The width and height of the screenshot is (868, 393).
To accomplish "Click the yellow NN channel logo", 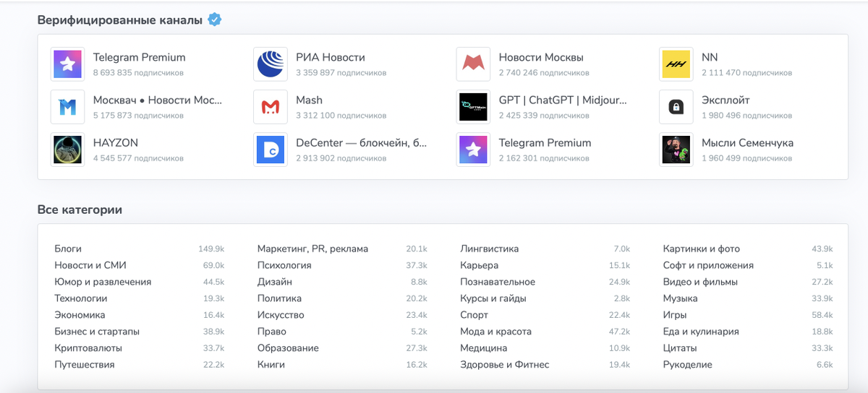I will click(x=676, y=65).
